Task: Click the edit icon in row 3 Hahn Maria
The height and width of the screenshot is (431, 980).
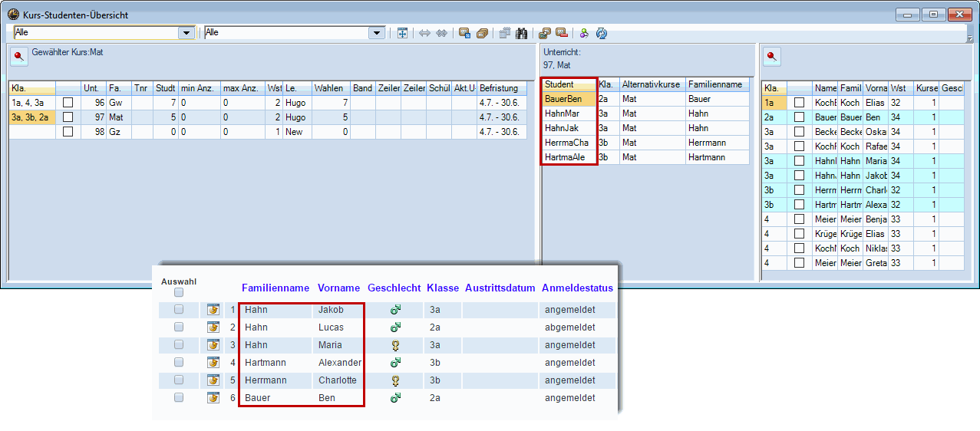Action: coord(213,345)
